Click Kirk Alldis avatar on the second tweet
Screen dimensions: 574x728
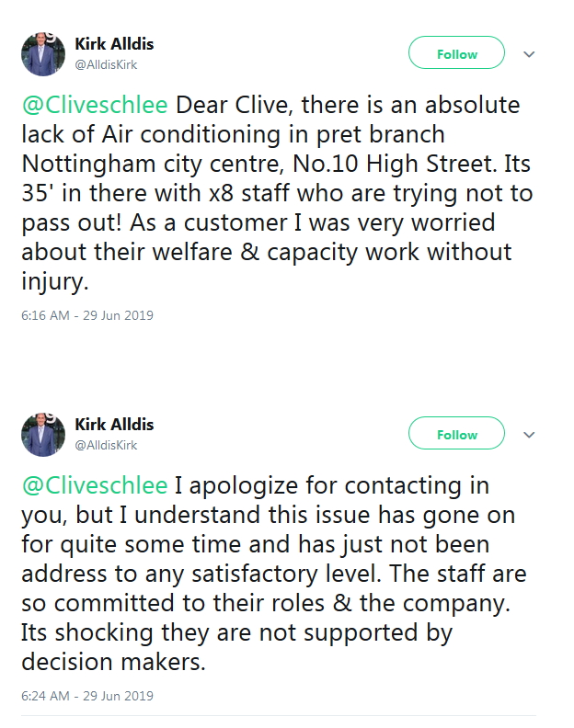pyautogui.click(x=42, y=435)
